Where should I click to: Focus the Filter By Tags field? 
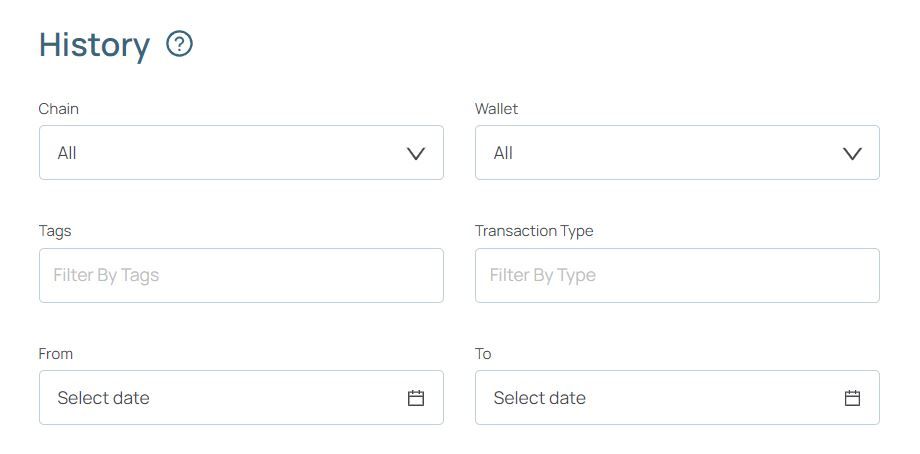pyautogui.click(x=241, y=275)
